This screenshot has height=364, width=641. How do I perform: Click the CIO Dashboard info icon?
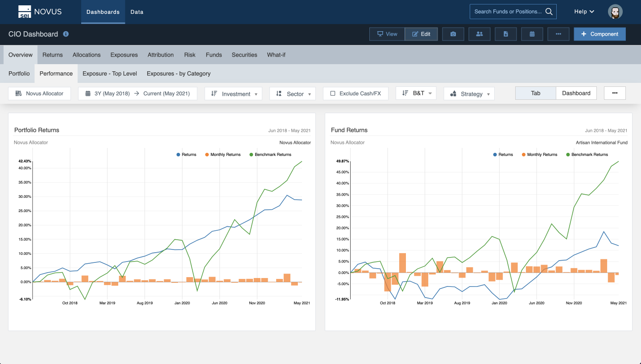click(x=66, y=34)
